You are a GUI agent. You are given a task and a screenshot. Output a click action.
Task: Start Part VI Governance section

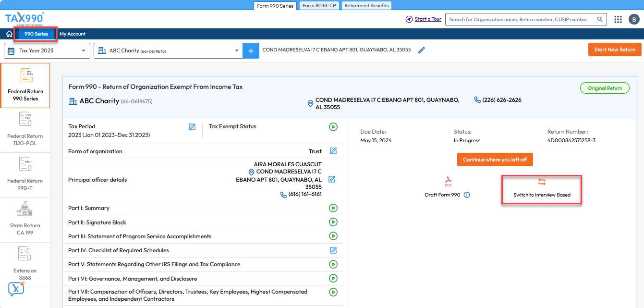coord(333,278)
